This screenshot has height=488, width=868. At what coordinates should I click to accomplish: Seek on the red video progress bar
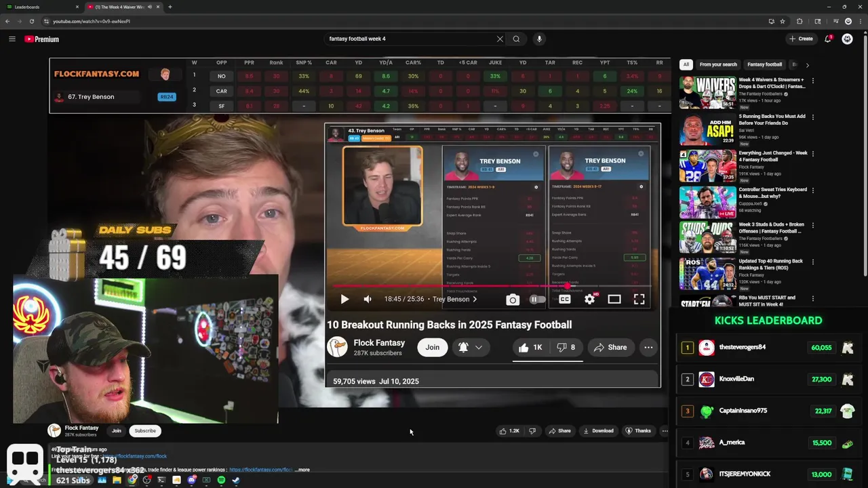click(x=493, y=286)
